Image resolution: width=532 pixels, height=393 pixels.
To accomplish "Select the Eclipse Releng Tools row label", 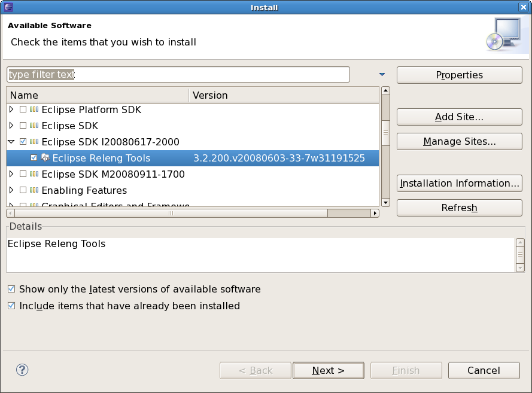I will pos(101,158).
